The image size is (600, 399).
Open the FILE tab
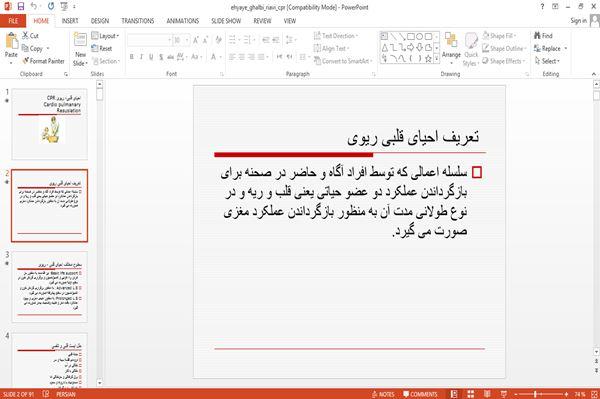13,21
